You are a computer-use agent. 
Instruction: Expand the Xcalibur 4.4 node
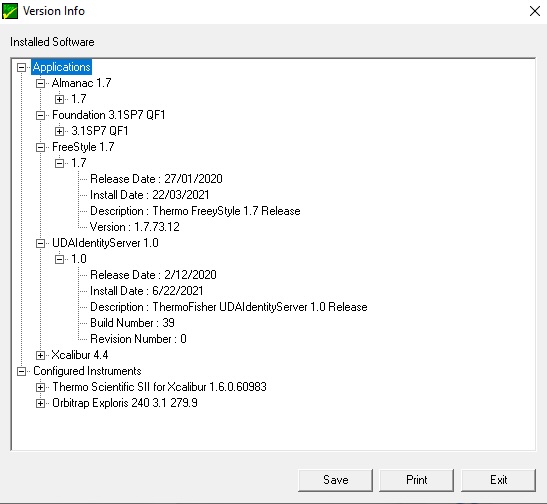click(40, 355)
